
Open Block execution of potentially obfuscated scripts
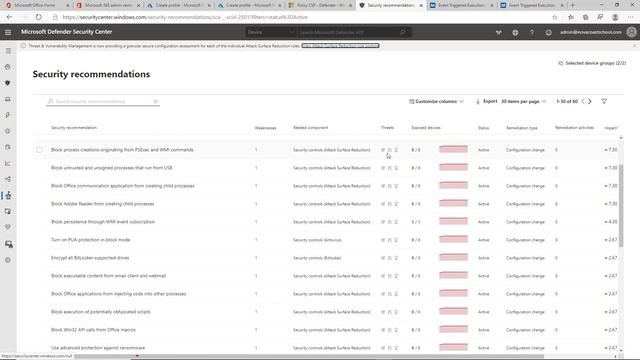point(100,311)
